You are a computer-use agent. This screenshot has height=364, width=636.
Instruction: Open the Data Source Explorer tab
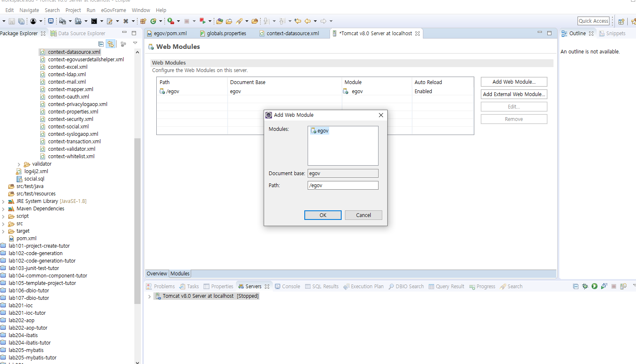coord(78,34)
